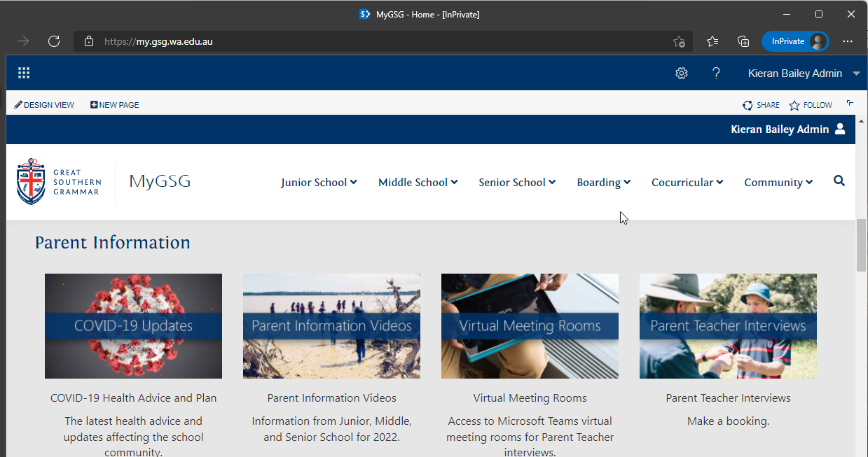Switch to Design View
This screenshot has width=868, height=457.
(44, 105)
